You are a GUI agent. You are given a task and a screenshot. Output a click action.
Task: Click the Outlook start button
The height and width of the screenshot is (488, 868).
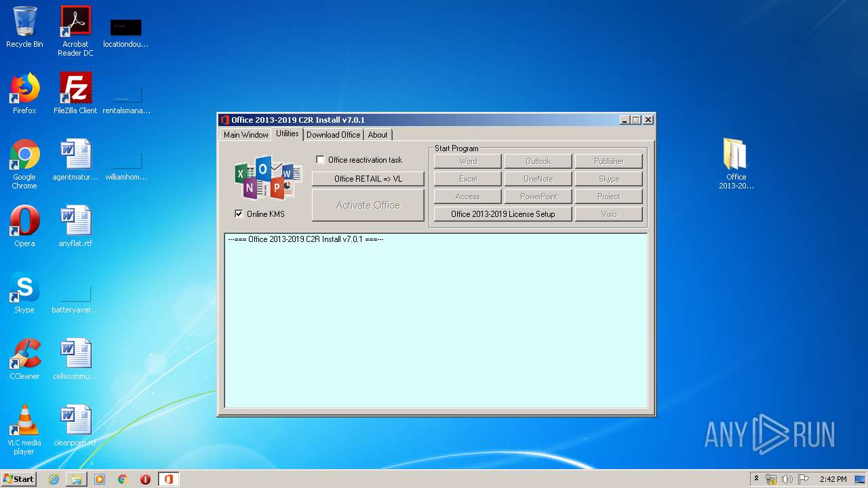click(538, 161)
